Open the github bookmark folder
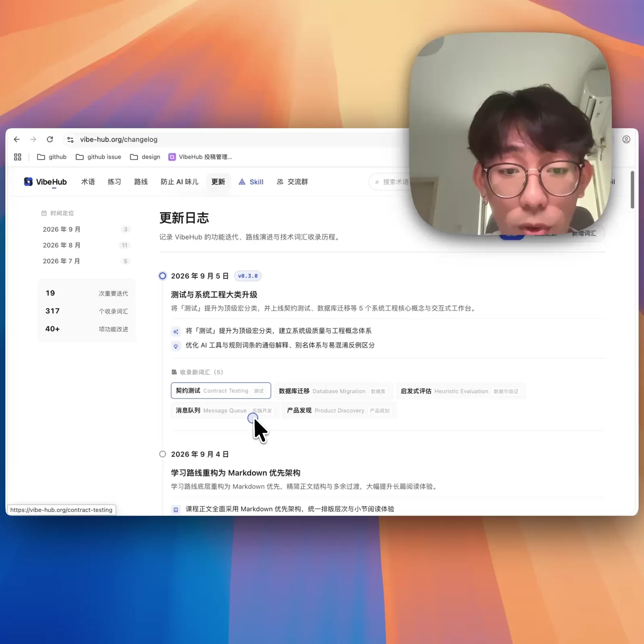644x644 pixels. (52, 157)
